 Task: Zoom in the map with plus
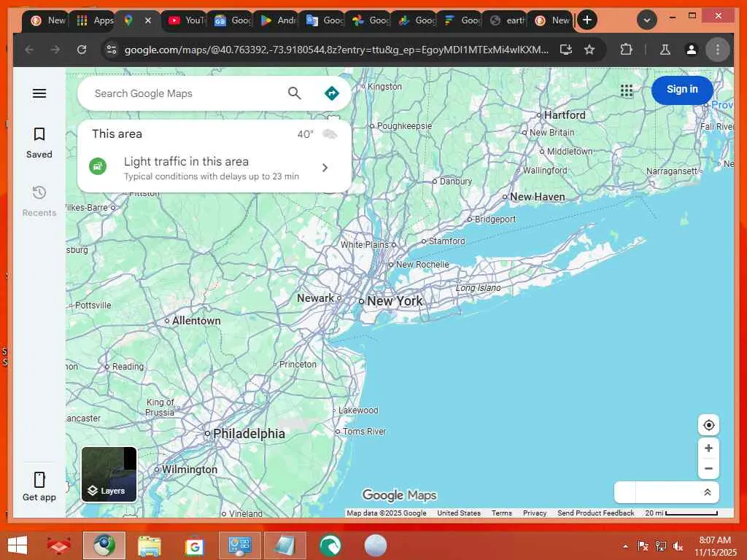tap(708, 448)
